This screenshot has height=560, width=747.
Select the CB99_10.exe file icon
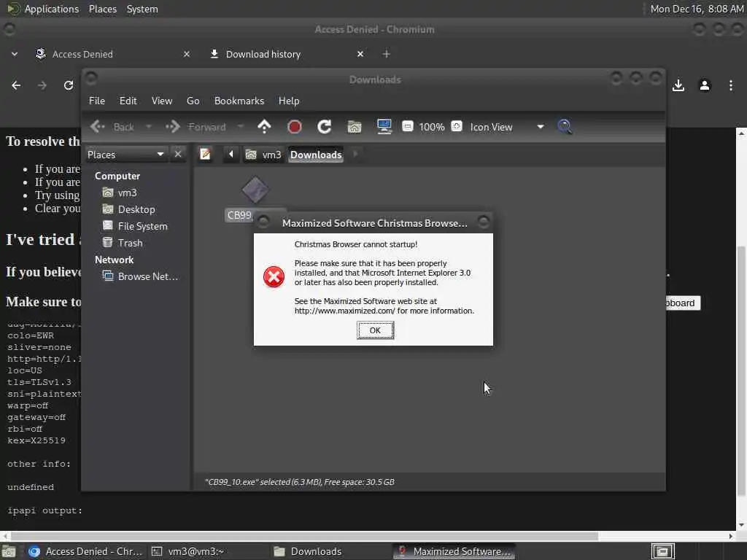point(255,190)
